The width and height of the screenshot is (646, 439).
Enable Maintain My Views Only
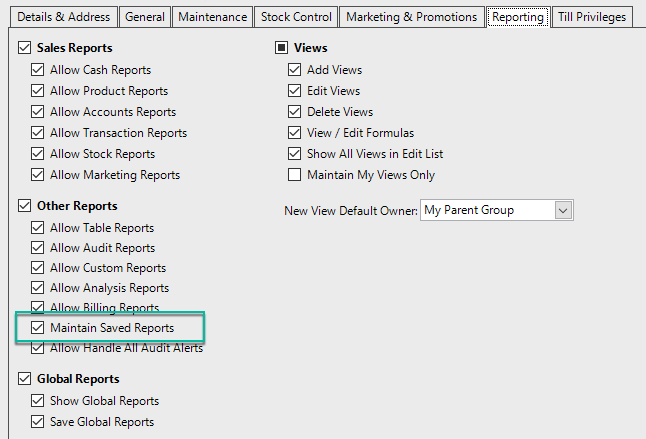tap(294, 175)
